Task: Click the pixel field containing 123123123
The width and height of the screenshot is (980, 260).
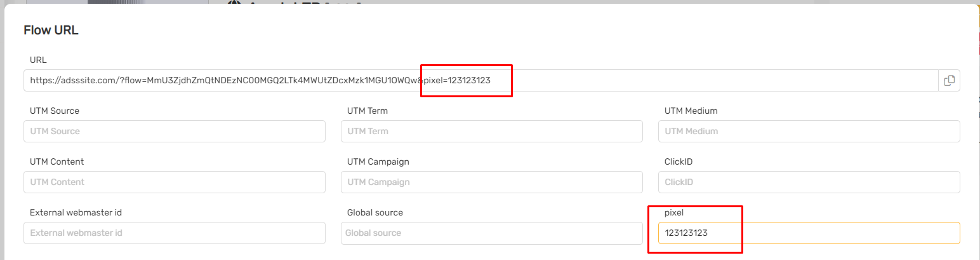Action: point(809,233)
